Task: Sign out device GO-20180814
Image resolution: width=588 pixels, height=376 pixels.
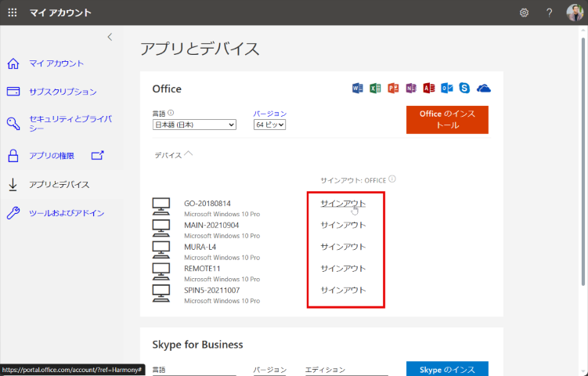Action: [343, 204]
